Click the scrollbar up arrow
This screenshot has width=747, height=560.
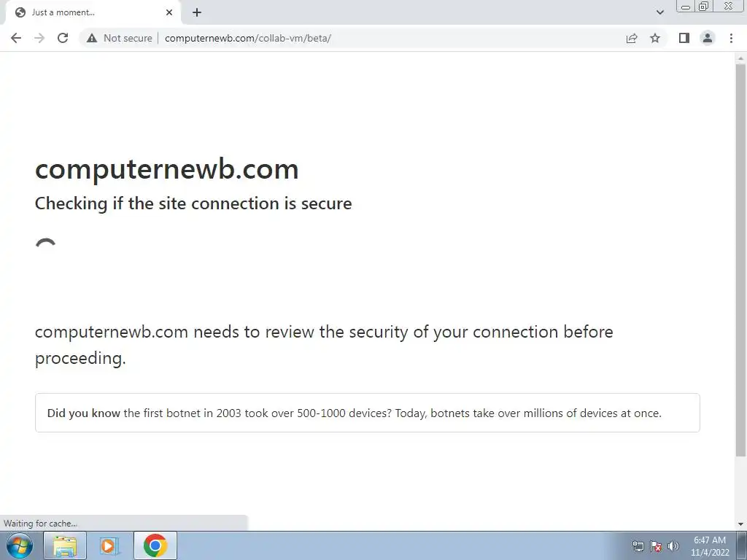click(740, 58)
